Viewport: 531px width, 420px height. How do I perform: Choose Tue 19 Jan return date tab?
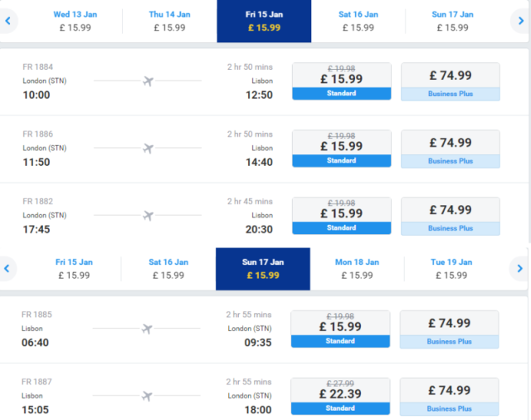pyautogui.click(x=451, y=269)
